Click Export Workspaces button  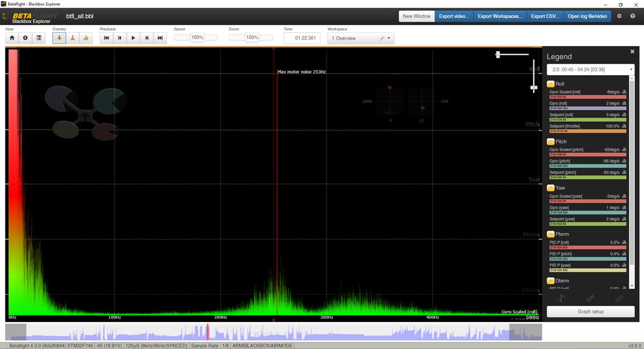tap(500, 16)
